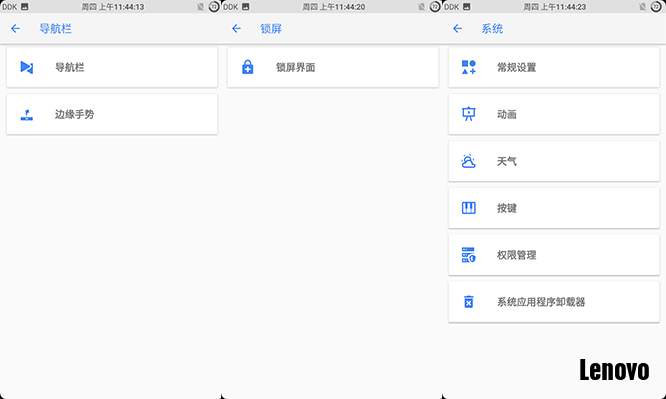The width and height of the screenshot is (666, 399).
Task: Tap the battery circle icon in 锁屏 screen
Action: (x=435, y=7)
